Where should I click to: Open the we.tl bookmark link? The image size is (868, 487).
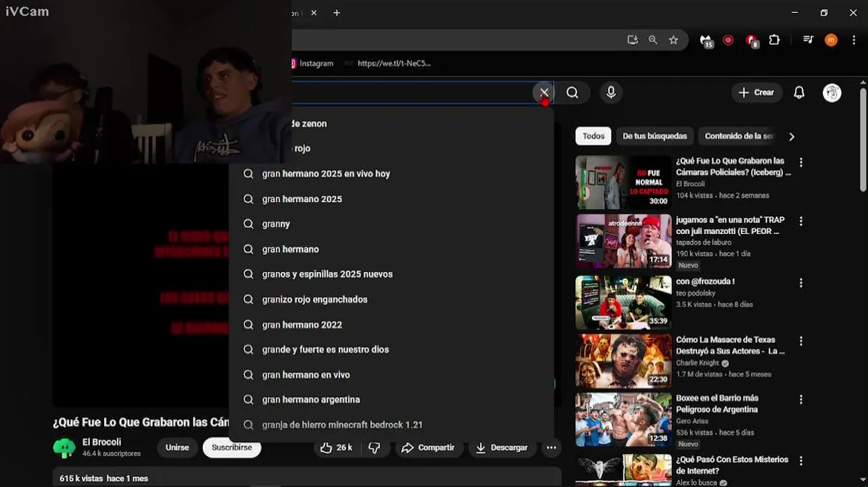(387, 64)
